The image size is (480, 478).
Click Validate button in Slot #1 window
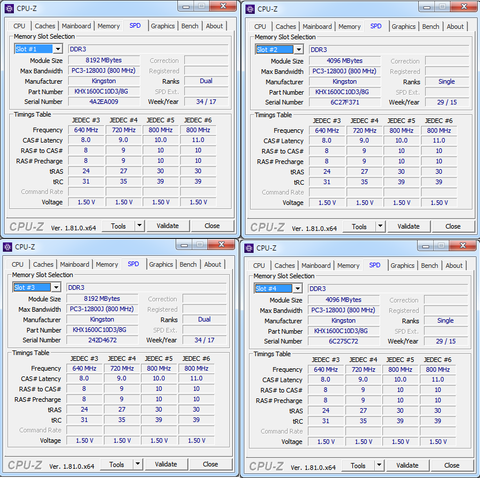point(168,226)
